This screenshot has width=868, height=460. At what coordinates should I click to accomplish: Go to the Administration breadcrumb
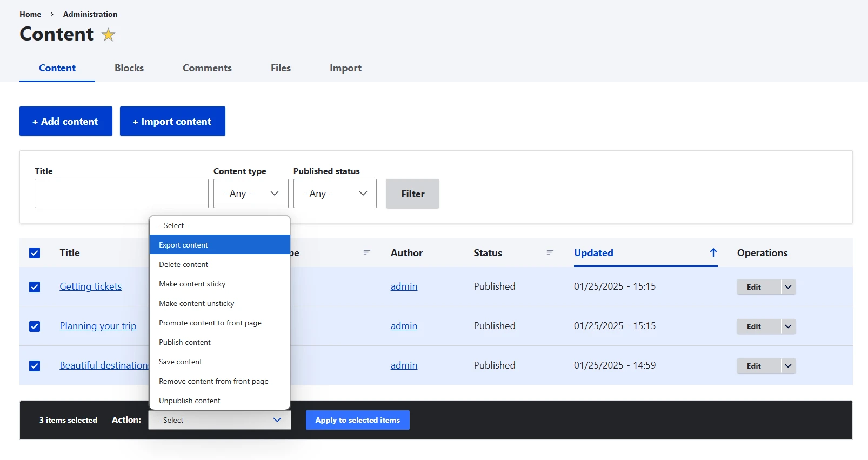click(x=90, y=14)
